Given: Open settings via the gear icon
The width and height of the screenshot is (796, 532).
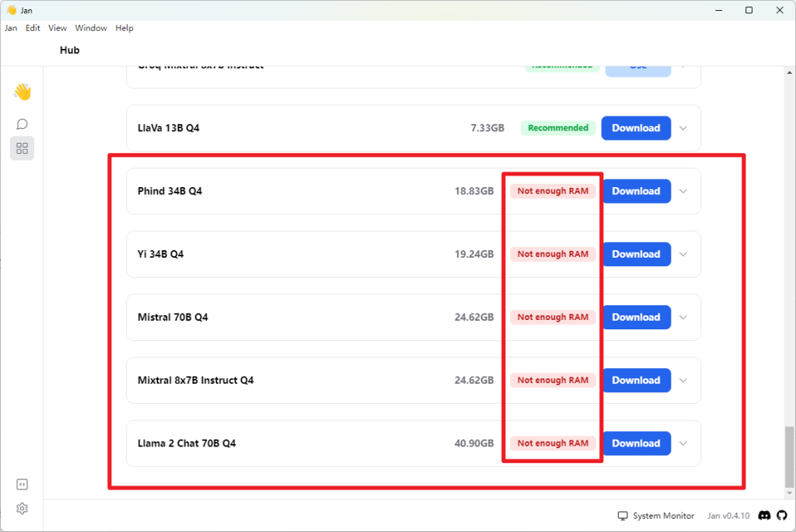Looking at the screenshot, I should [22, 509].
